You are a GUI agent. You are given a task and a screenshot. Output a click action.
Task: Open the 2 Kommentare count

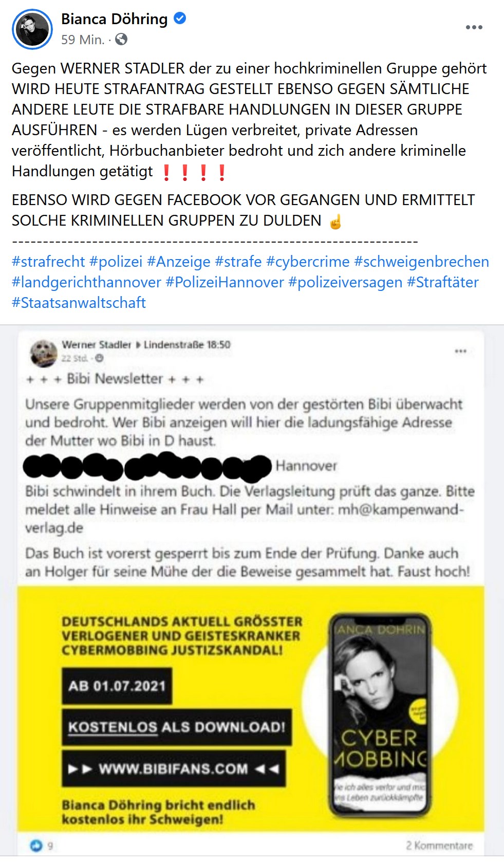(x=439, y=846)
